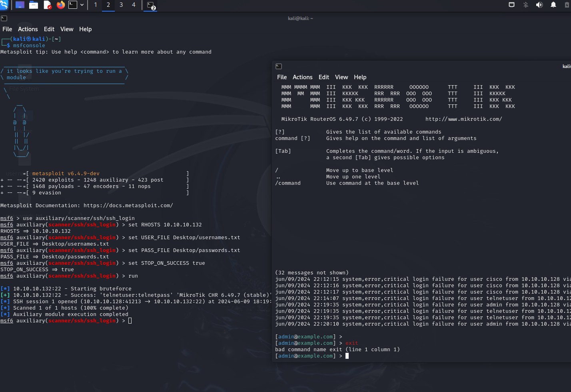Viewport: 571px width, 392px height.
Task: Switch to workspace 3
Action: 121,5
